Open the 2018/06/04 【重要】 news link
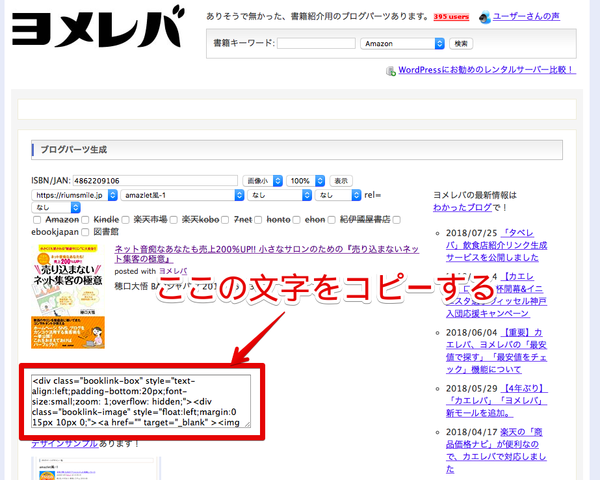Image resolution: width=600 pixels, height=480 pixels. pyautogui.click(x=496, y=351)
